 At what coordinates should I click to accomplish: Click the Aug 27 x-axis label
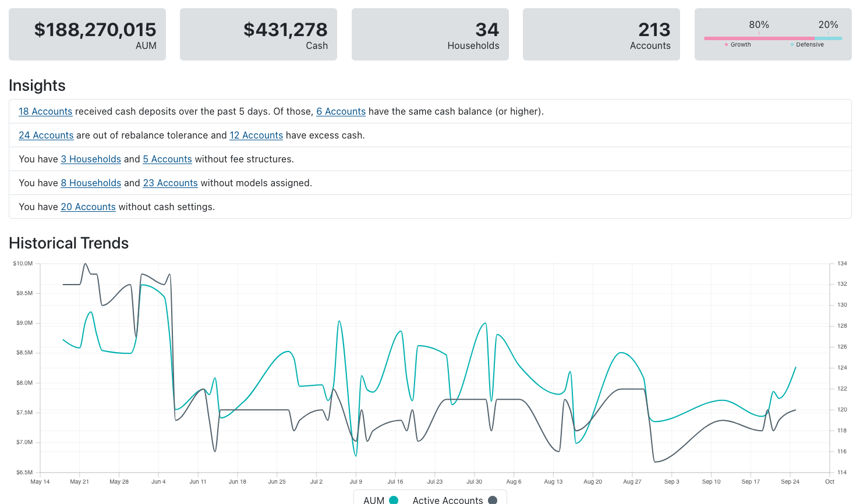point(632,482)
